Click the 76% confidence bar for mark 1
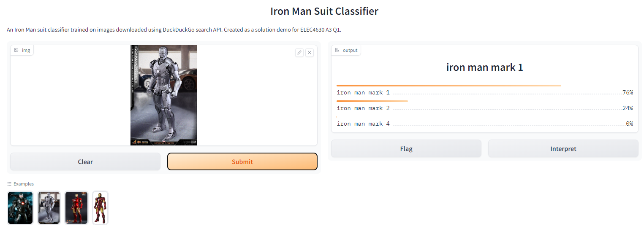Screen dimensions: 644x234 tap(448, 86)
